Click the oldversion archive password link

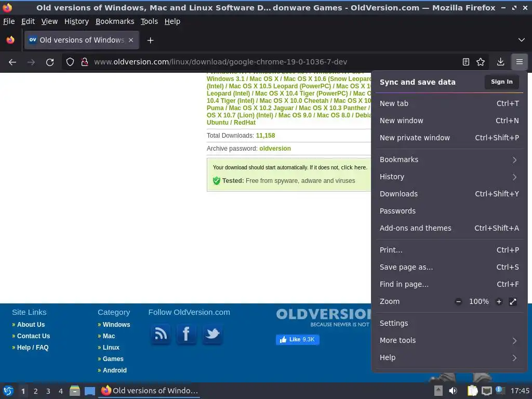(x=275, y=149)
